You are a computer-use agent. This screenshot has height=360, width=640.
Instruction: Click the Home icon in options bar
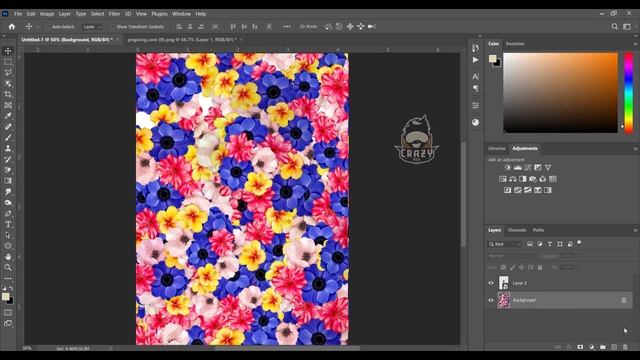[12, 27]
